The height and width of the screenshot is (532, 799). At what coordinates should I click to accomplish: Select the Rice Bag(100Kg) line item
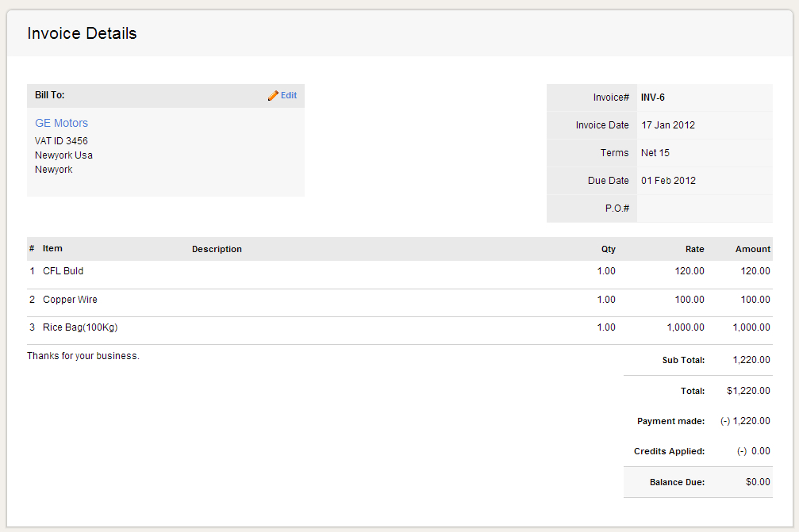80,327
